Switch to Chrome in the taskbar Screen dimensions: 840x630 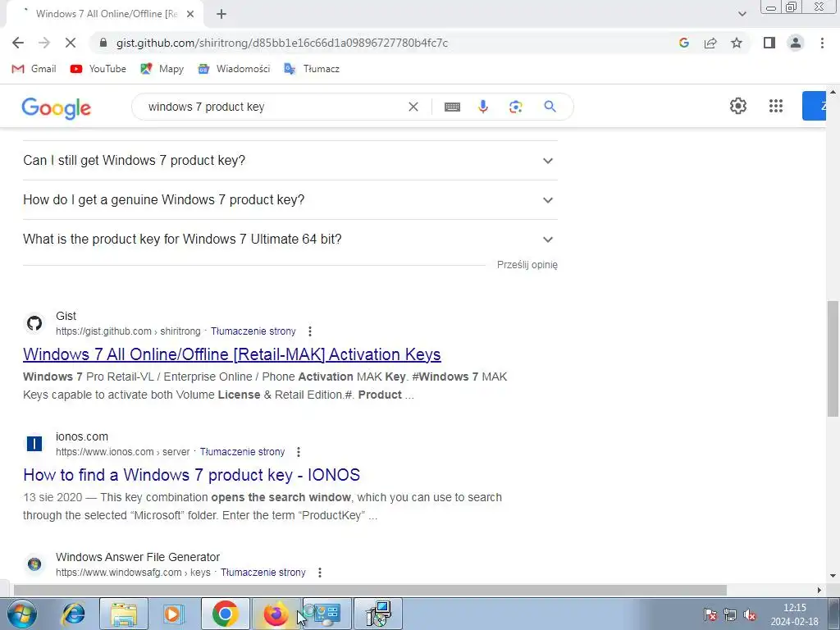tap(225, 614)
